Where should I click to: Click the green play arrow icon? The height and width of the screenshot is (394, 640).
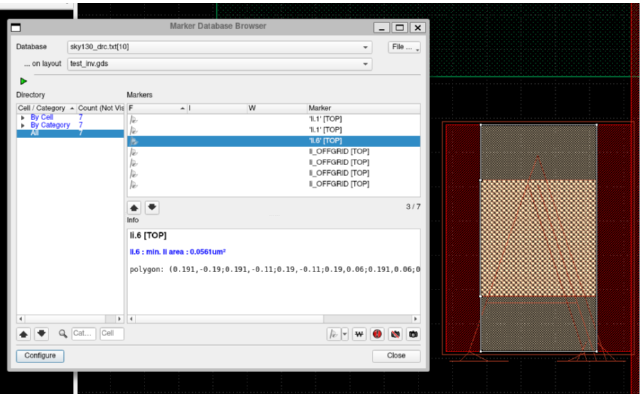(23, 81)
